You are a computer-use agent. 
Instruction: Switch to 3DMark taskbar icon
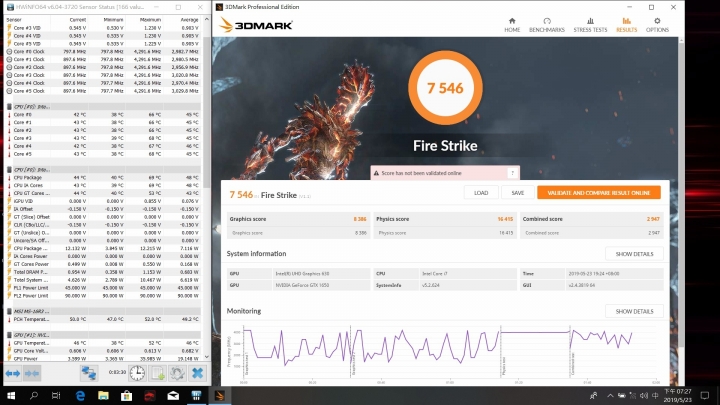219,395
